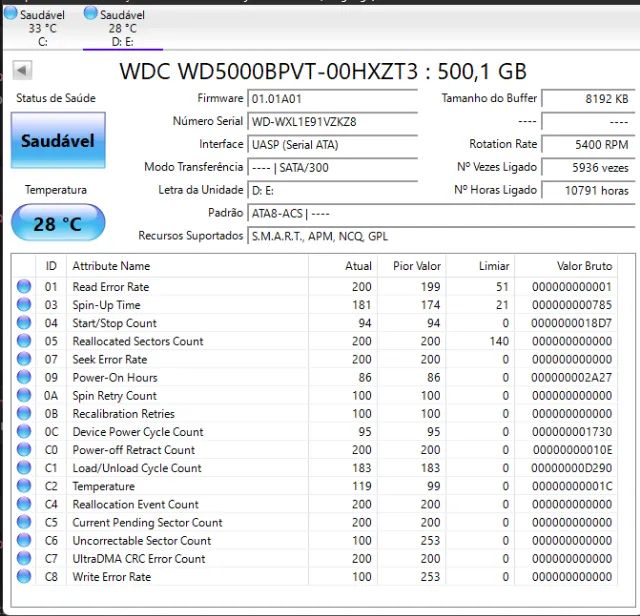Click the Interface field UASP (Serial ATA)
640x616 pixels.
pyautogui.click(x=332, y=145)
